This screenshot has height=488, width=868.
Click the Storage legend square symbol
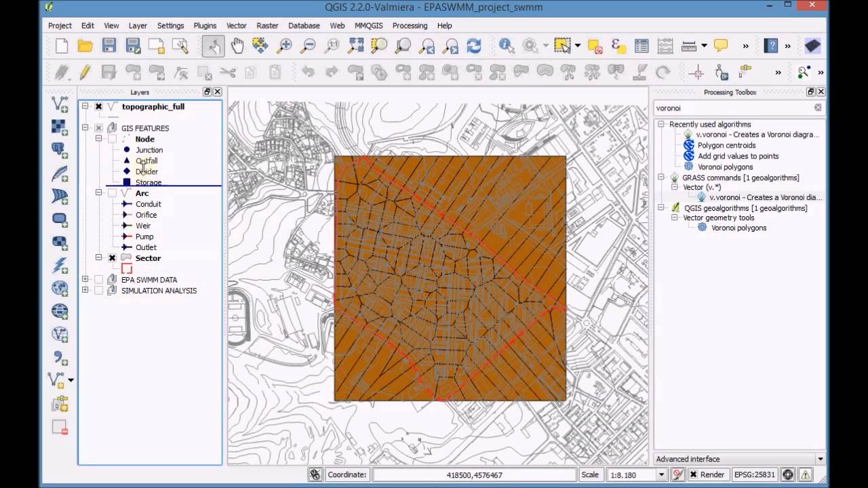click(127, 182)
